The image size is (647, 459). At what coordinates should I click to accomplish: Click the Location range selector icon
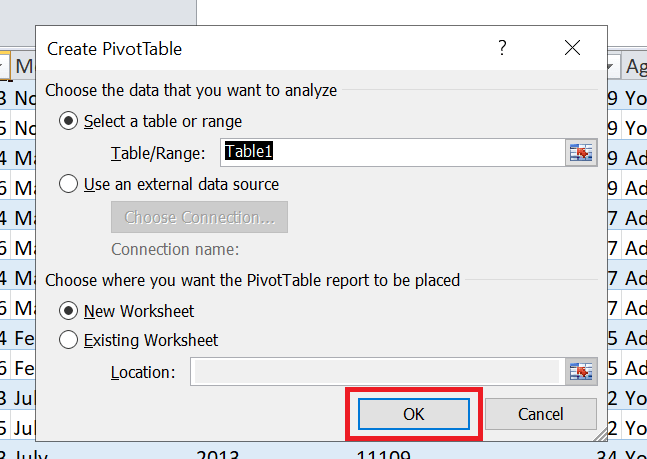(x=581, y=371)
